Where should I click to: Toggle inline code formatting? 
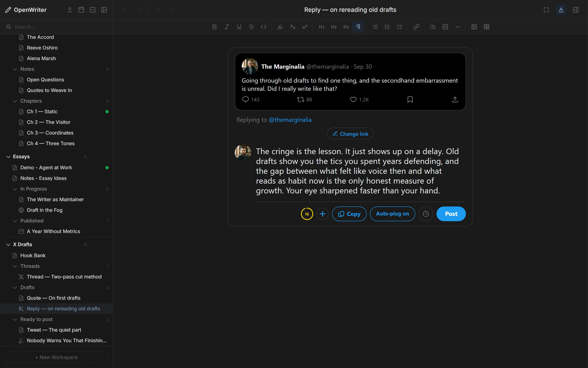pos(263,27)
